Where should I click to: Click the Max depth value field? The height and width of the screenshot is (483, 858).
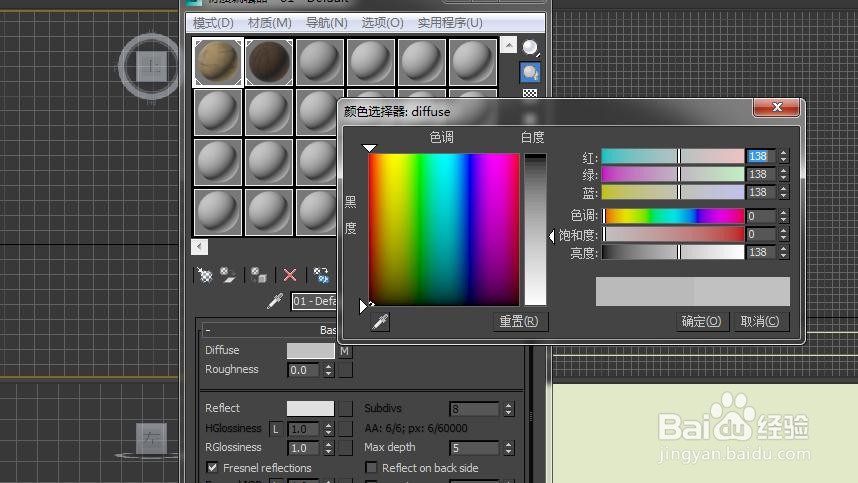point(474,449)
